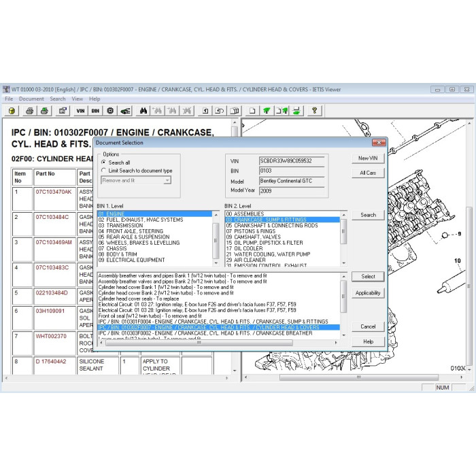Click the page with return arrow icon
This screenshot has height=476, width=476.
(220, 111)
